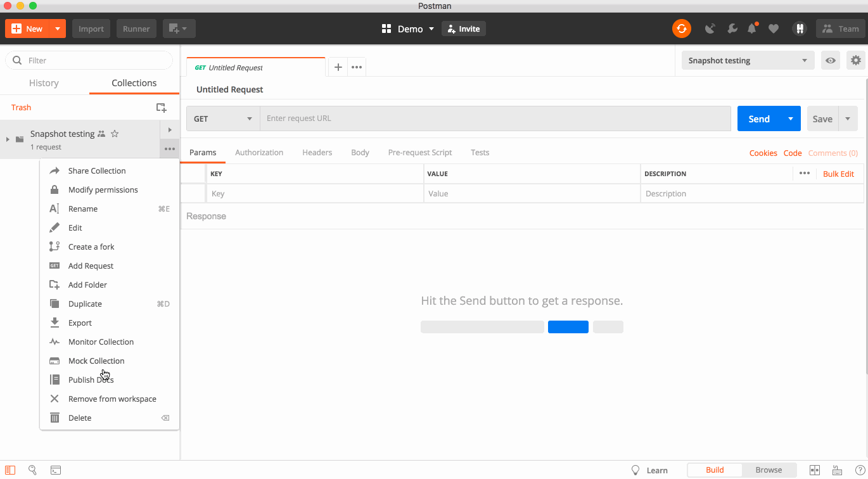Open the Postman console status bar icon

56,470
